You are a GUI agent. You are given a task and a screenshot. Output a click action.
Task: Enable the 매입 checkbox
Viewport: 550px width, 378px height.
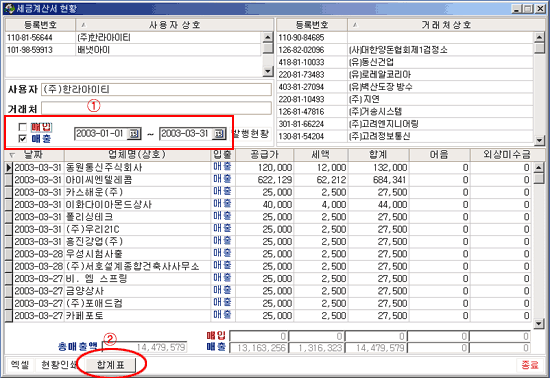click(22, 127)
